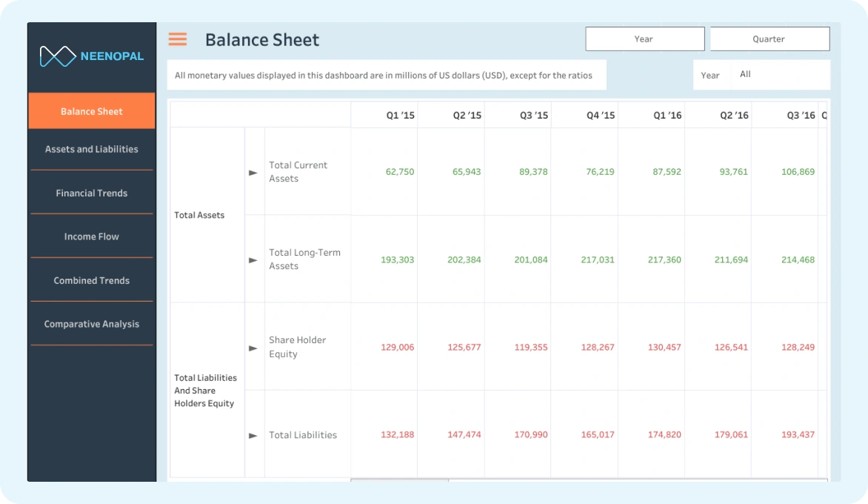
Task: Click the Total Assets row group label
Action: click(199, 215)
